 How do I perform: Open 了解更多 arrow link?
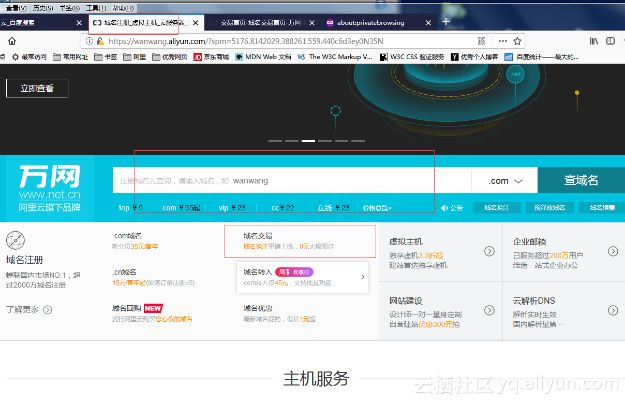pyautogui.click(x=29, y=310)
